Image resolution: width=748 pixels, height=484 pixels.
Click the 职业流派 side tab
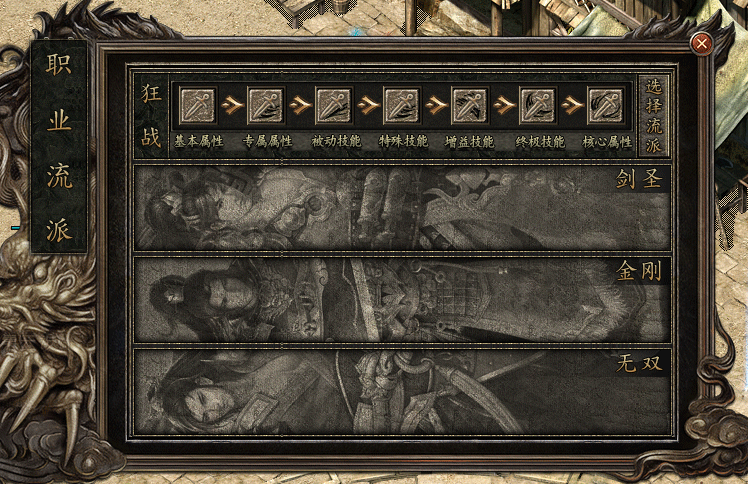59,146
